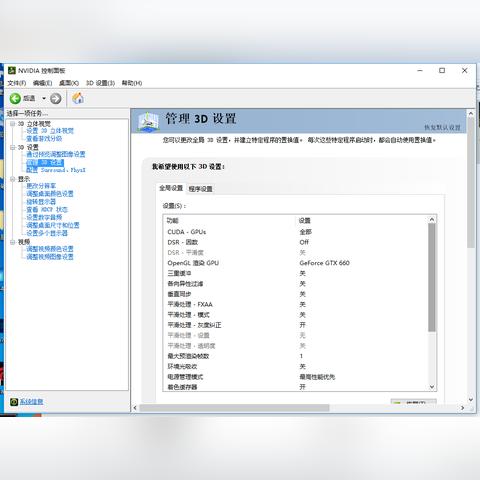Maximize the NVIDIA 控制面板 window
Viewport: 480px width, 480px height.
coord(442,70)
